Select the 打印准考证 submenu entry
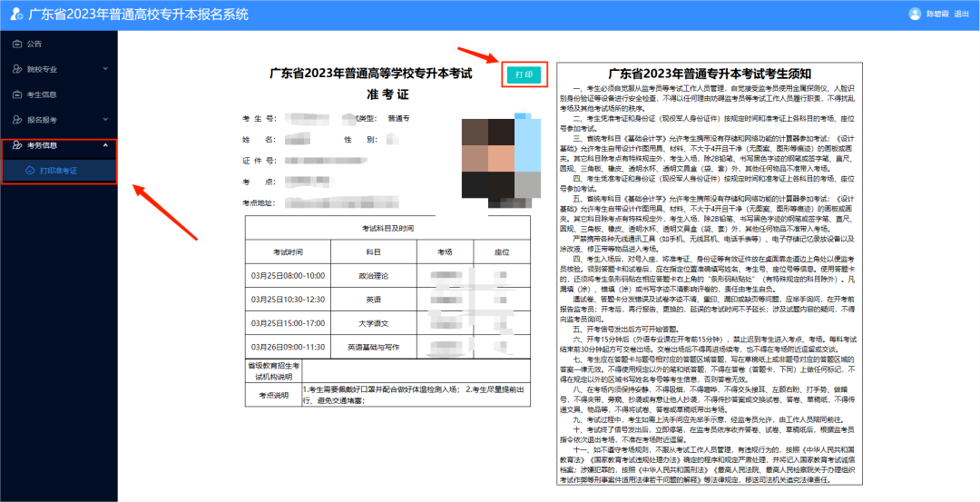 [x=58, y=171]
